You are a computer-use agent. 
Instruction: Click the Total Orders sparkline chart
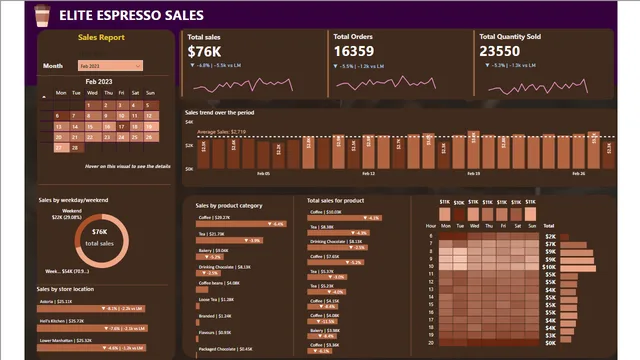coord(386,83)
